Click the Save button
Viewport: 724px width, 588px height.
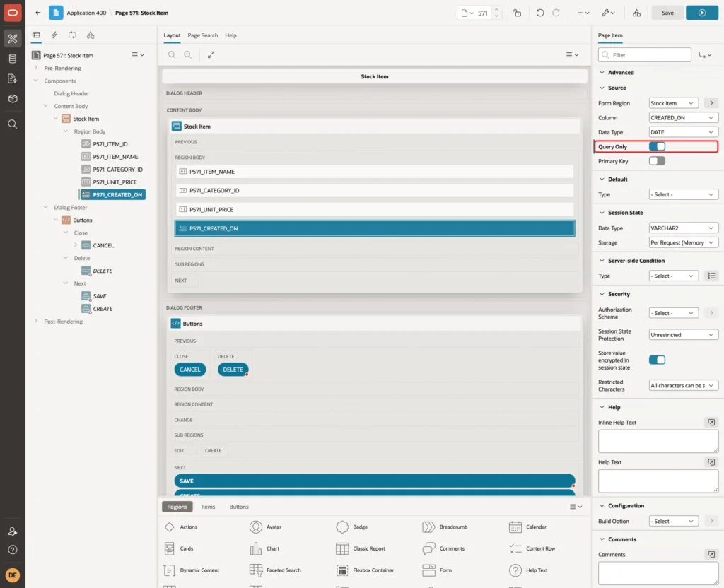coord(667,13)
